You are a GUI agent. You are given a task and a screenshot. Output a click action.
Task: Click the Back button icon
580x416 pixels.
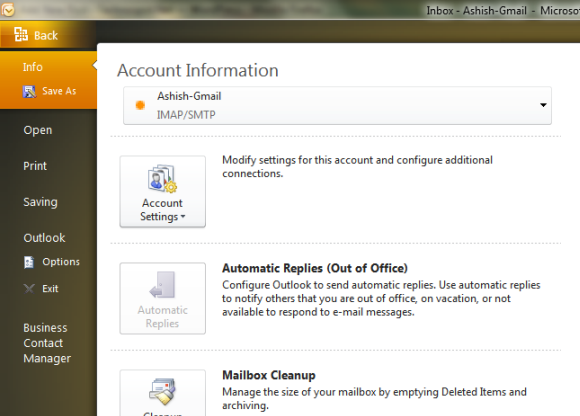[21, 35]
